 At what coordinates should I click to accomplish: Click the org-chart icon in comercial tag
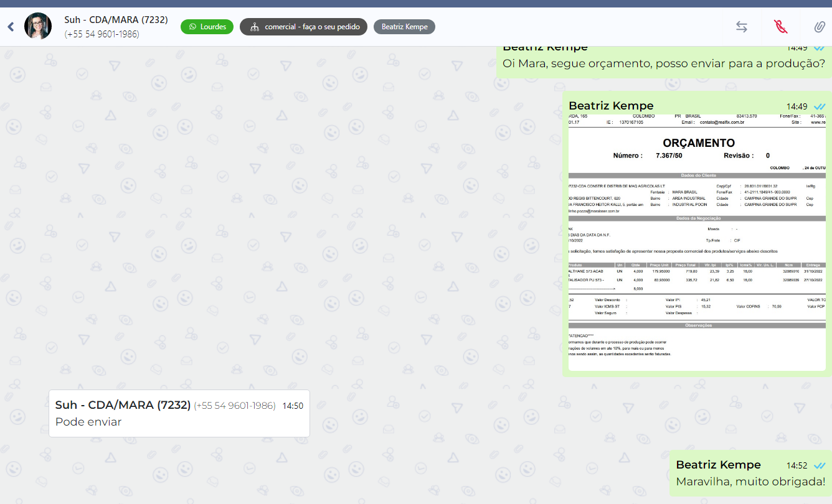pyautogui.click(x=253, y=27)
